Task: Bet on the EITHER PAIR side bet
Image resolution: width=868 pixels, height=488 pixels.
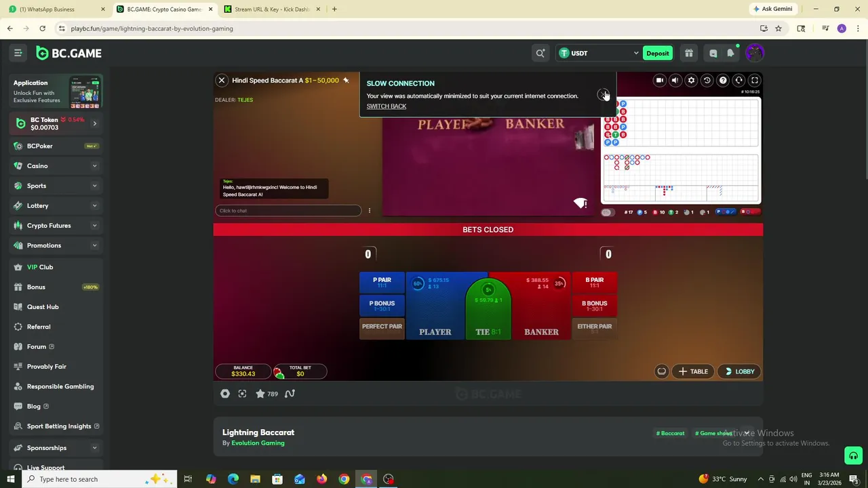Action: [594, 328]
